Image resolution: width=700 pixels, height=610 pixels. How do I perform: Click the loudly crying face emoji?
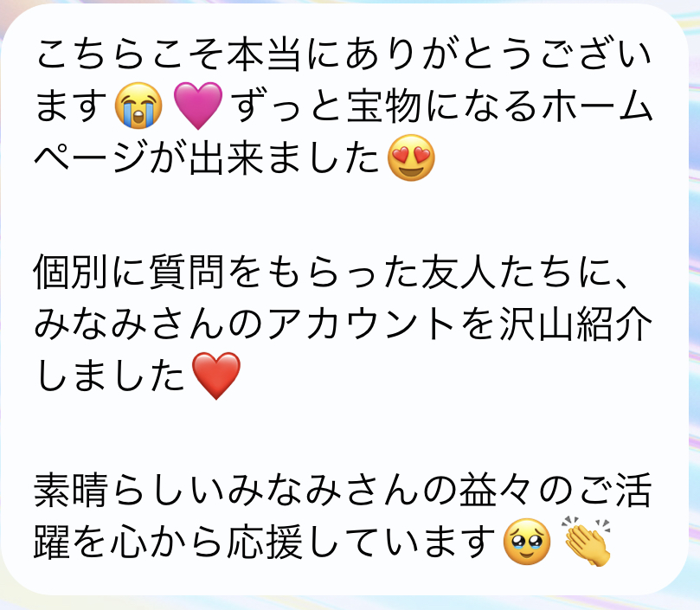[138, 106]
